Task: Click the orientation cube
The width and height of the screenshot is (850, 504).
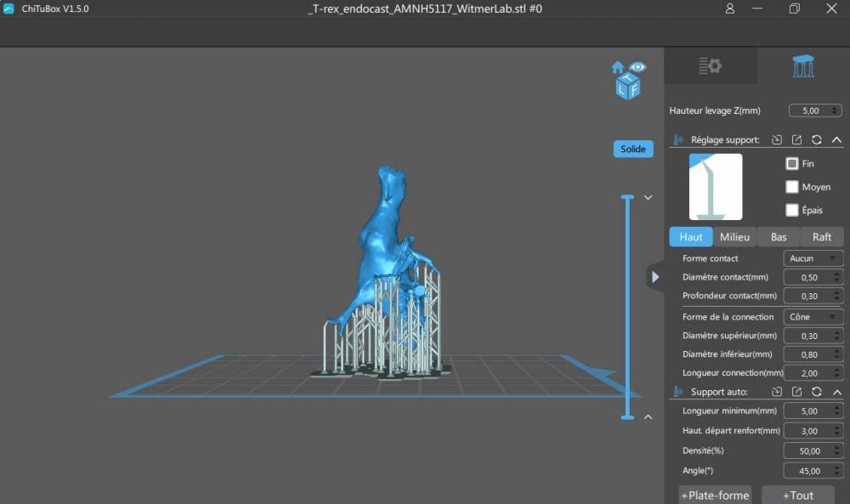Action: pyautogui.click(x=628, y=86)
